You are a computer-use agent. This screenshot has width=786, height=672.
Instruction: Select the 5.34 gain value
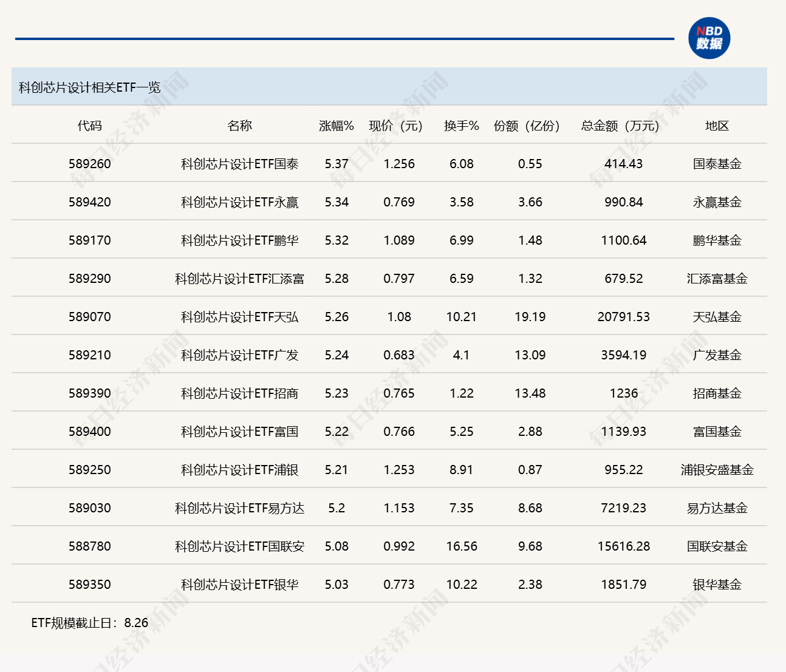(337, 202)
